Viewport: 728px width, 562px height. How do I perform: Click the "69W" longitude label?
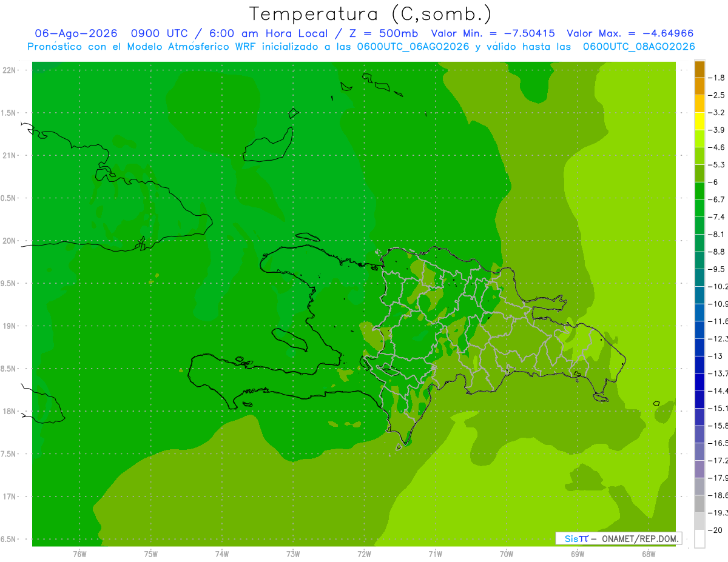coord(578,554)
